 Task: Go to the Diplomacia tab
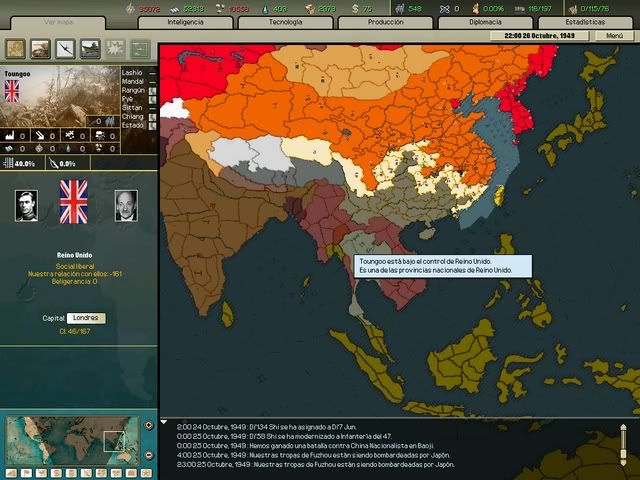coord(485,21)
